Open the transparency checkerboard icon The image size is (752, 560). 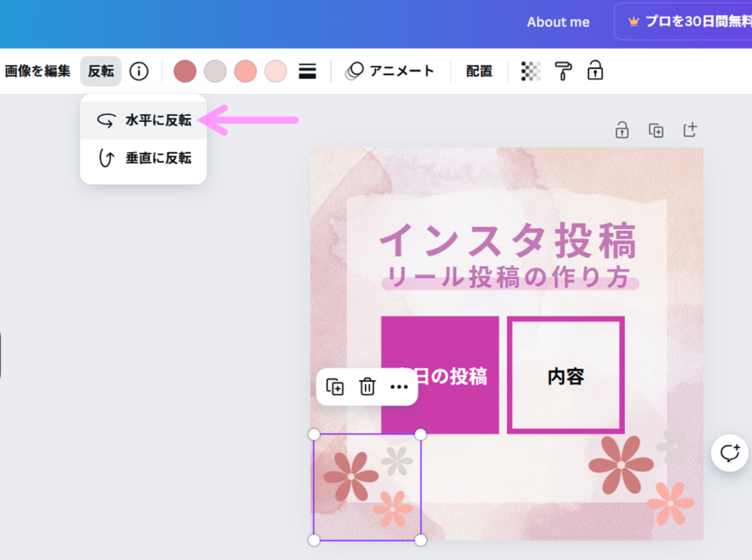530,71
